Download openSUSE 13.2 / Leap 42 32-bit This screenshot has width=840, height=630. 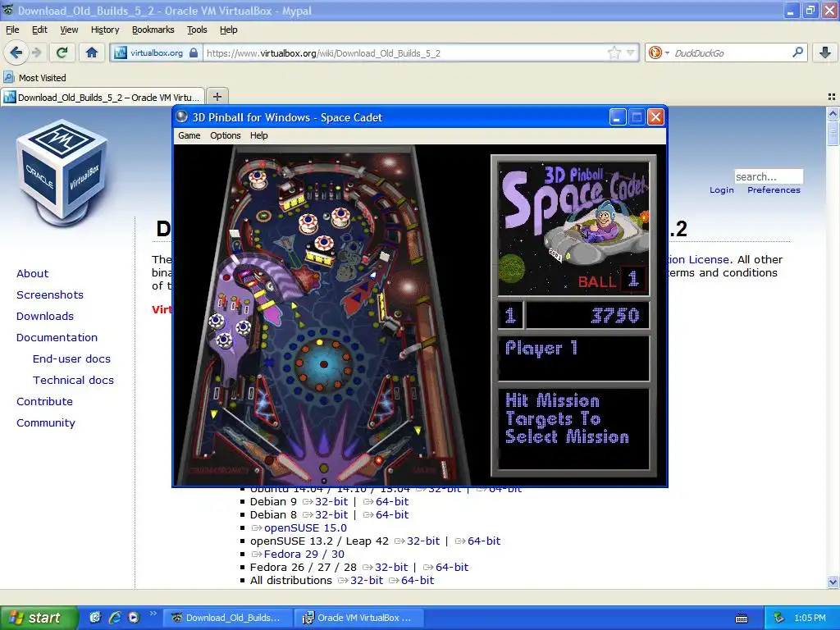422,541
